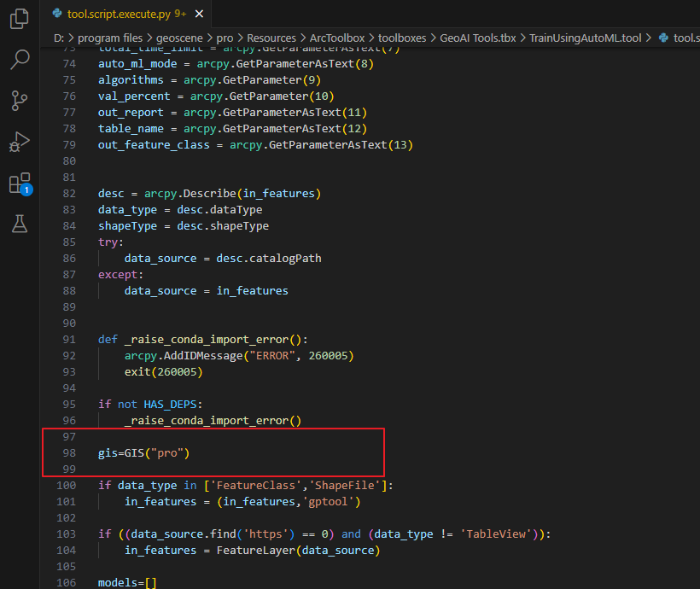Click 'desc.catalogPath' on line 86
The height and width of the screenshot is (589, 700).
click(269, 258)
